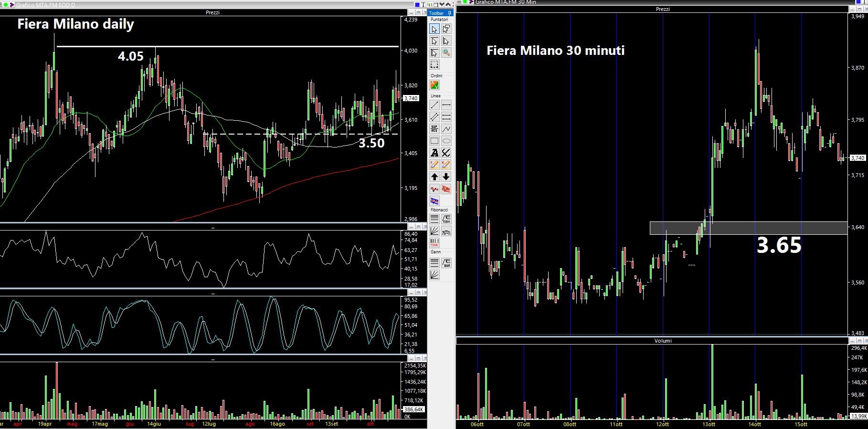868x429 pixels.
Task: Click the T text icon in daily chart title
Action: [423, 5]
